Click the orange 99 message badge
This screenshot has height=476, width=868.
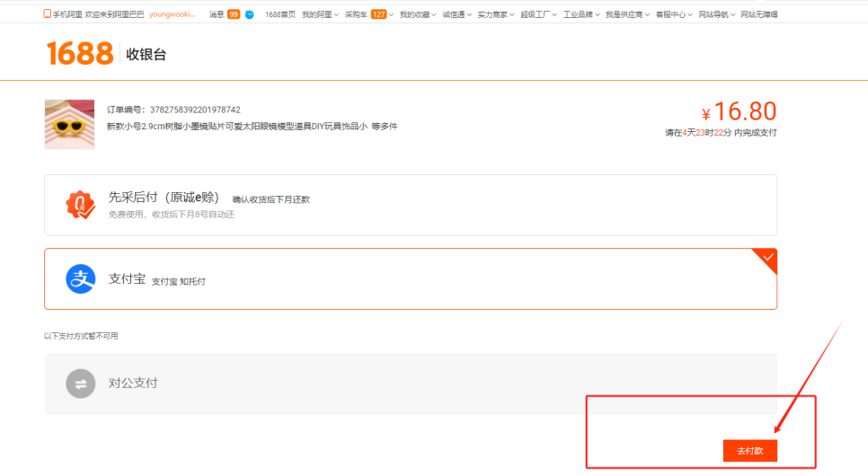click(x=234, y=14)
